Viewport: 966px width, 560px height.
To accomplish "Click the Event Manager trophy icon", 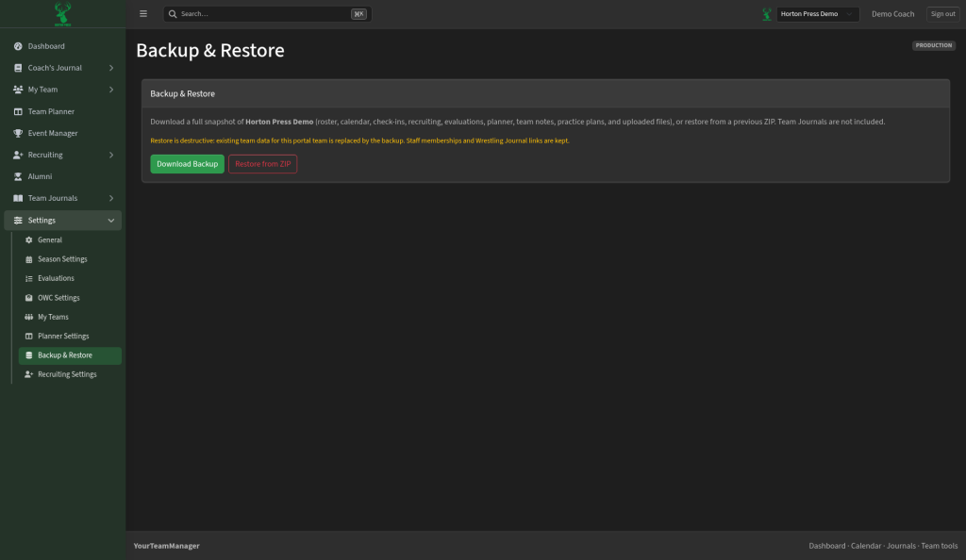I will pyautogui.click(x=18, y=133).
